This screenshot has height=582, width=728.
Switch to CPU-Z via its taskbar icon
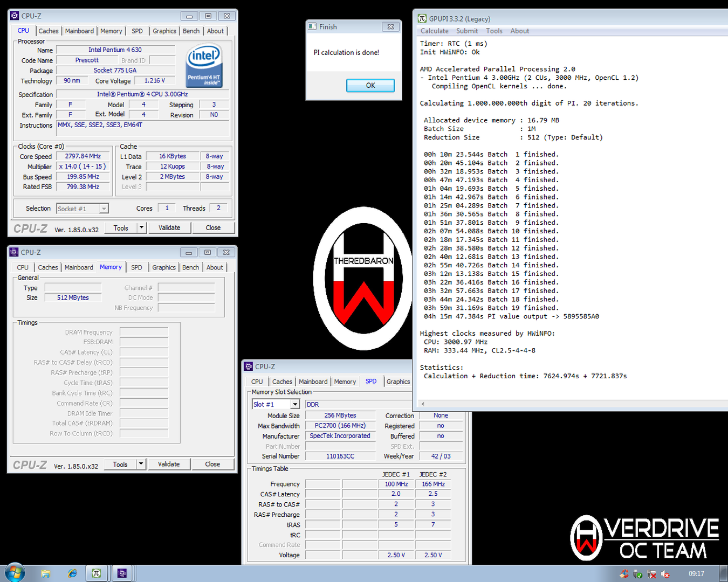122,573
